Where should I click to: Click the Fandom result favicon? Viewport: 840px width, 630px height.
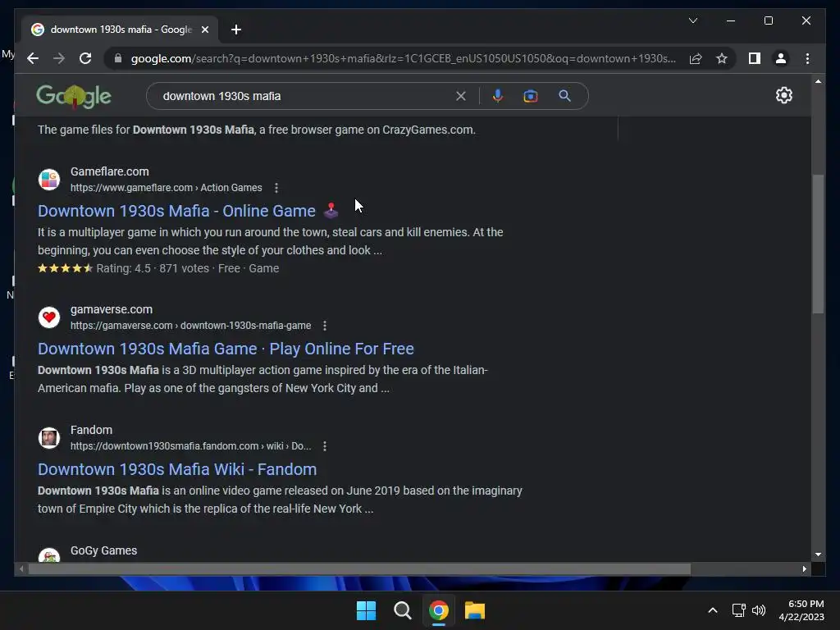click(48, 438)
